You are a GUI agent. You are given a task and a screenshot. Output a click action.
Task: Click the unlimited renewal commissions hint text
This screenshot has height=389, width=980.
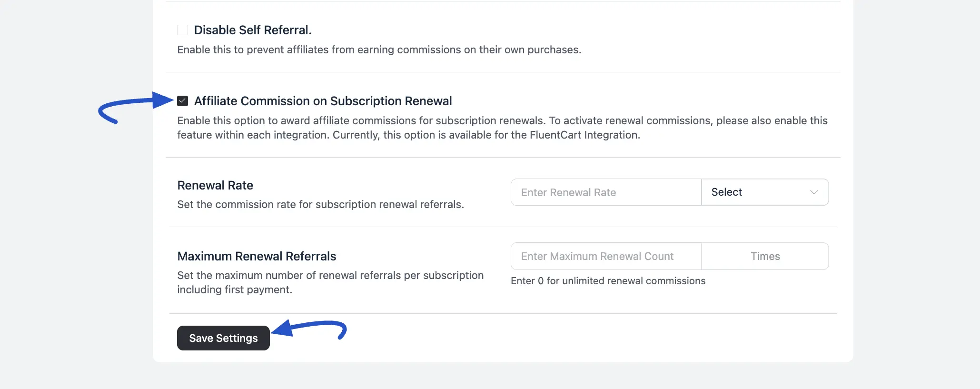[x=608, y=281]
